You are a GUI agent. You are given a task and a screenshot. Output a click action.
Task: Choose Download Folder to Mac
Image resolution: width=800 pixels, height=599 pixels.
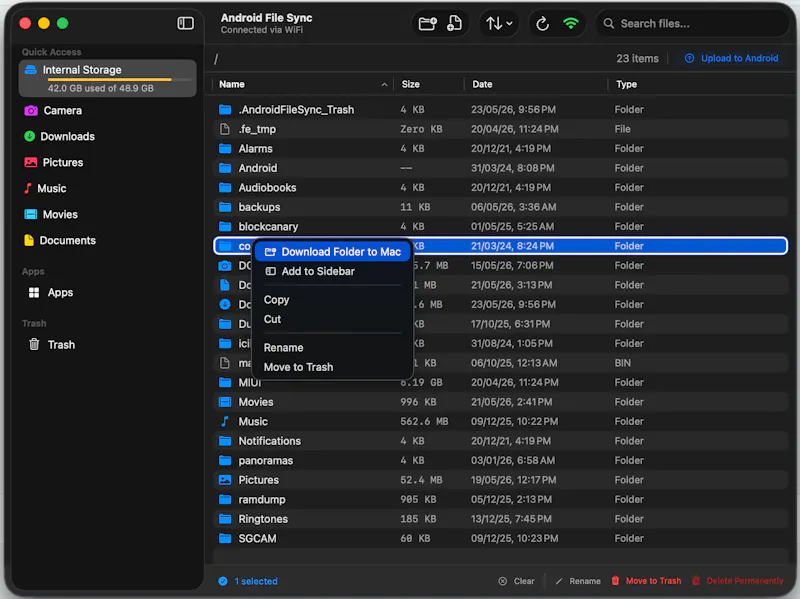click(333, 252)
